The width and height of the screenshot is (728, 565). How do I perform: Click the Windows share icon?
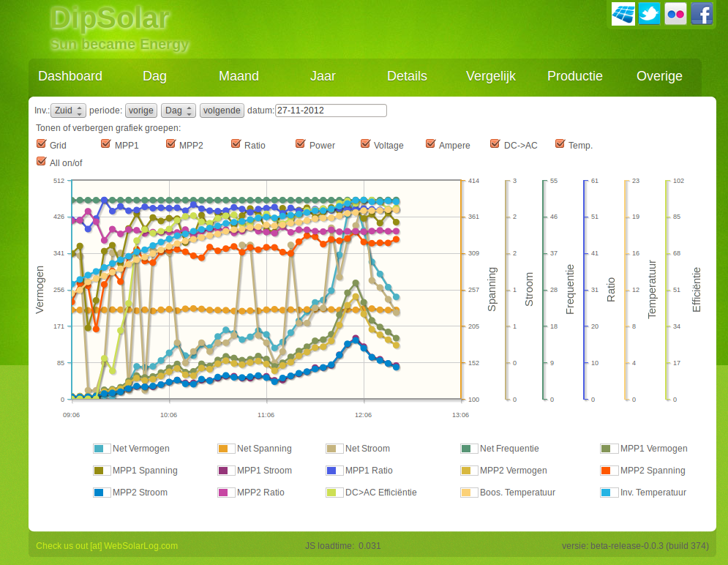click(x=622, y=14)
